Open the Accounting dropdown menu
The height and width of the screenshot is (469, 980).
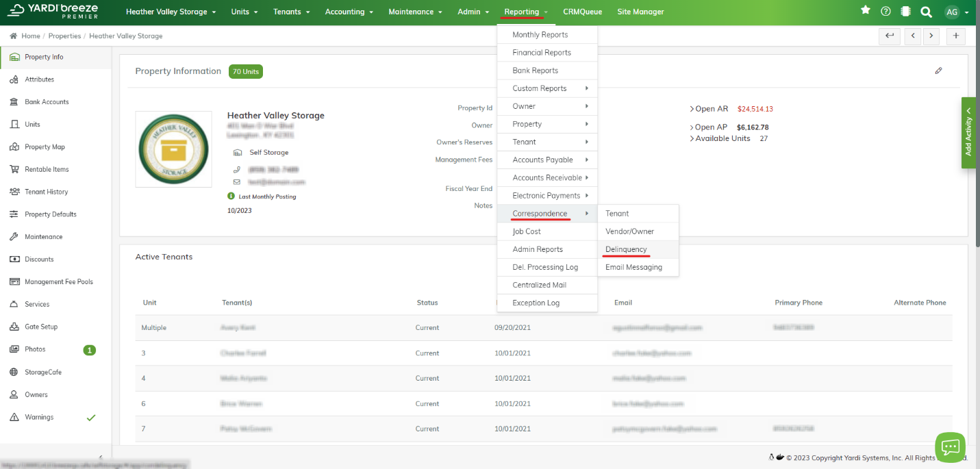[349, 12]
